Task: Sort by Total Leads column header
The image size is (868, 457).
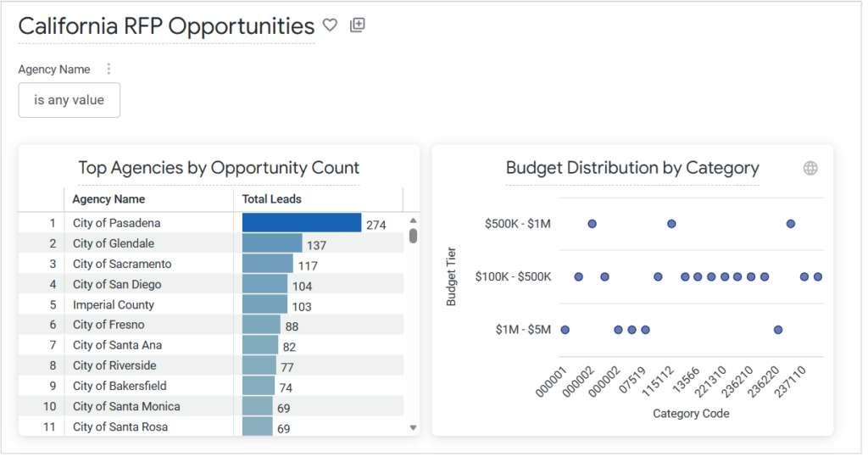Action: pos(271,199)
